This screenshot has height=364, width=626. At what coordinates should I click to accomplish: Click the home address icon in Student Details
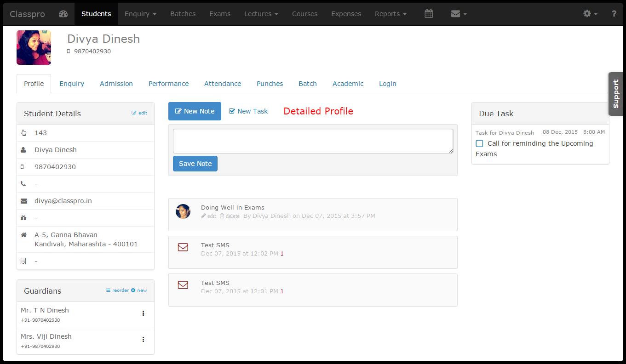[x=23, y=234]
